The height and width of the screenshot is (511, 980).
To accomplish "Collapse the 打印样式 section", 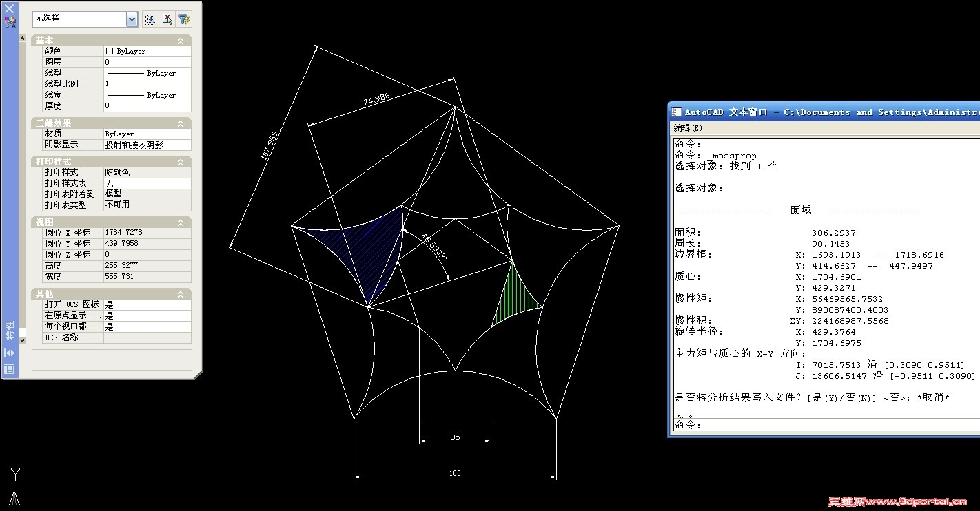I will tap(181, 162).
